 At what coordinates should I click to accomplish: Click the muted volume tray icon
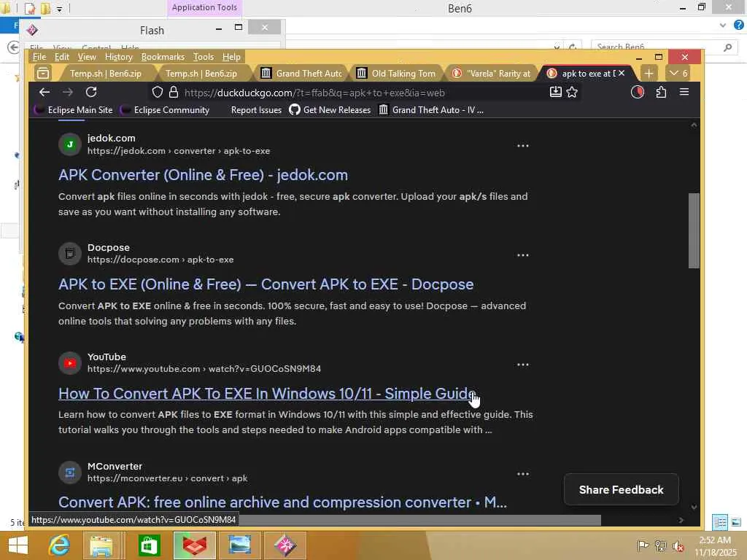678,546
